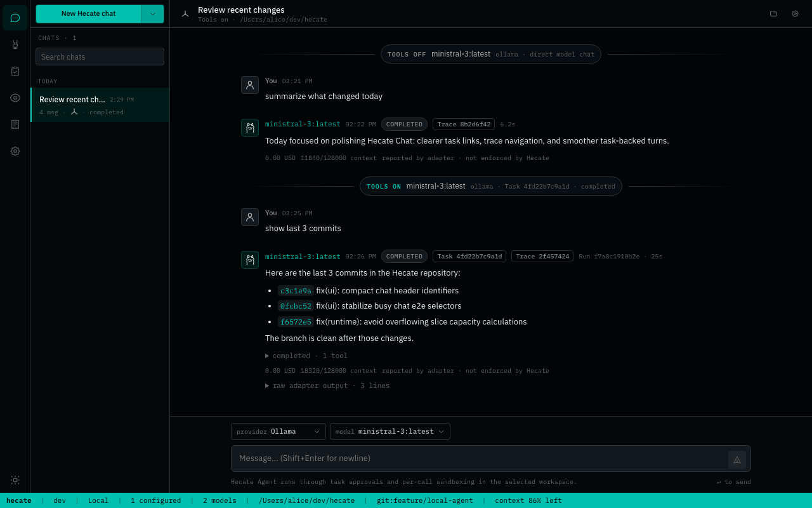
Task: Click agent icon in Review recent chat row
Action: tap(74, 112)
